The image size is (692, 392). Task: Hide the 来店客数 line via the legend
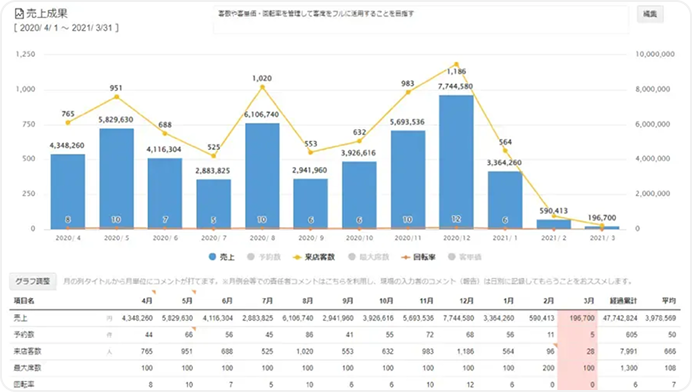314,257
